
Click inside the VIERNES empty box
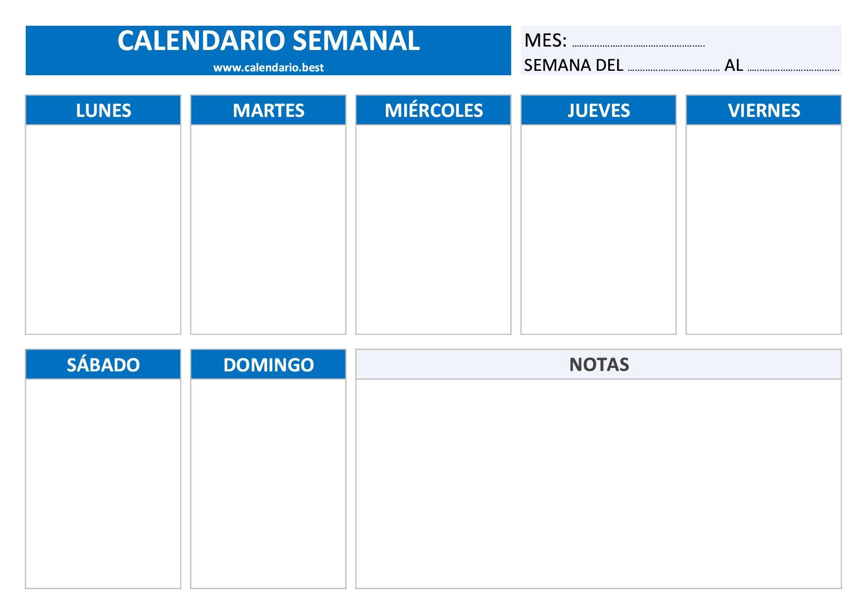764,229
